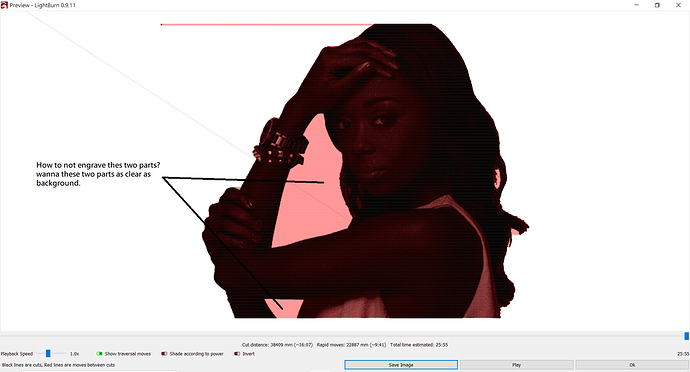Click the Cut distance readout
Image resolution: width=690 pixels, height=372 pixels.
click(x=277, y=345)
